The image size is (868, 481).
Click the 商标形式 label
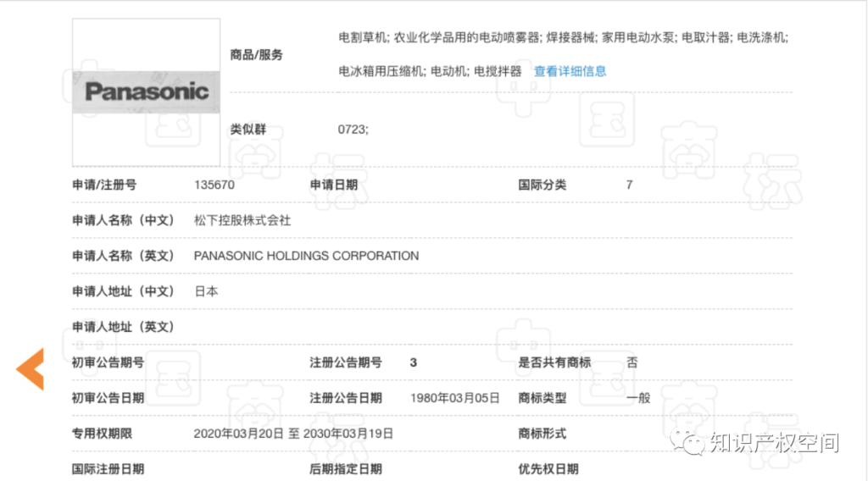coord(542,434)
